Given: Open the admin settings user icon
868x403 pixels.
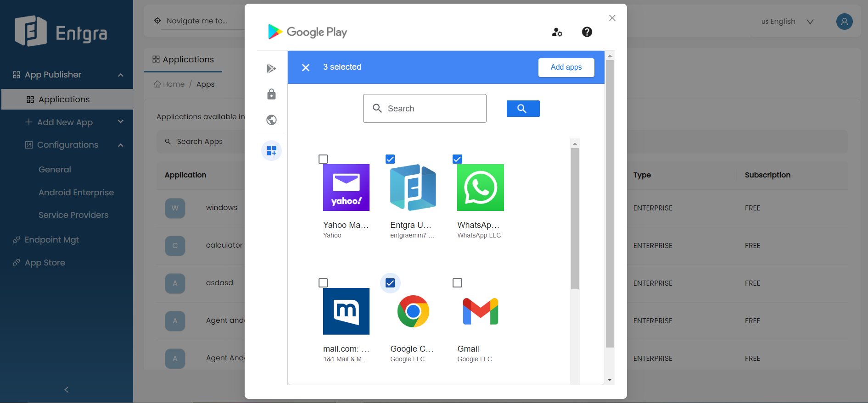Looking at the screenshot, I should 557,32.
